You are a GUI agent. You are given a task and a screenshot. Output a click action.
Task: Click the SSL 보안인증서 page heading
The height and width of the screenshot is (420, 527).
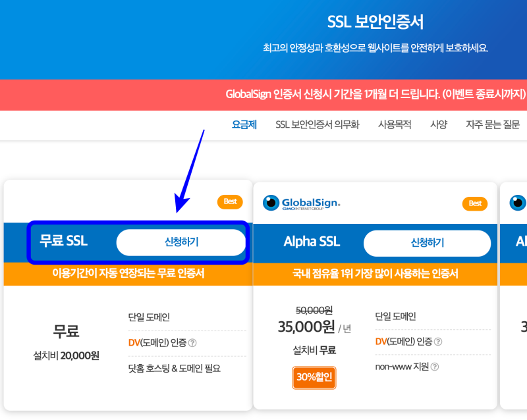click(375, 22)
